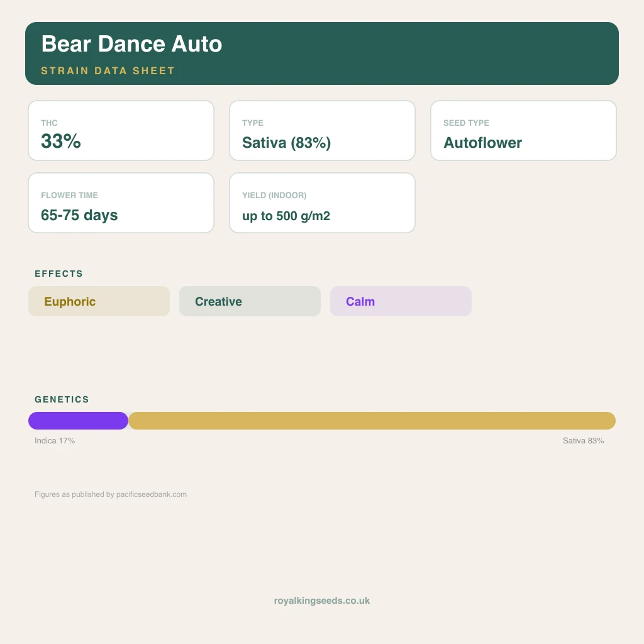This screenshot has height=644, width=644.
Task: Choose the Euphoric effect tag
Action: 99,301
